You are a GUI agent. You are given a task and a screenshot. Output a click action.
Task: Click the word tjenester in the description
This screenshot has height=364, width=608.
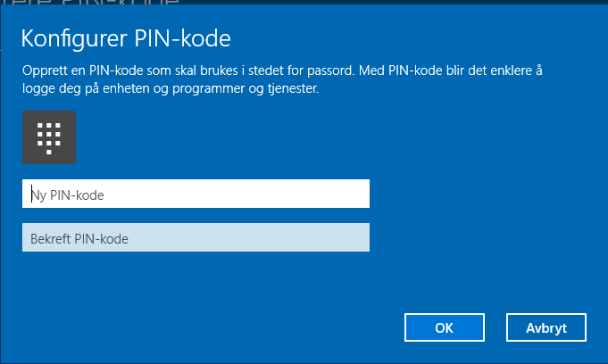point(293,88)
